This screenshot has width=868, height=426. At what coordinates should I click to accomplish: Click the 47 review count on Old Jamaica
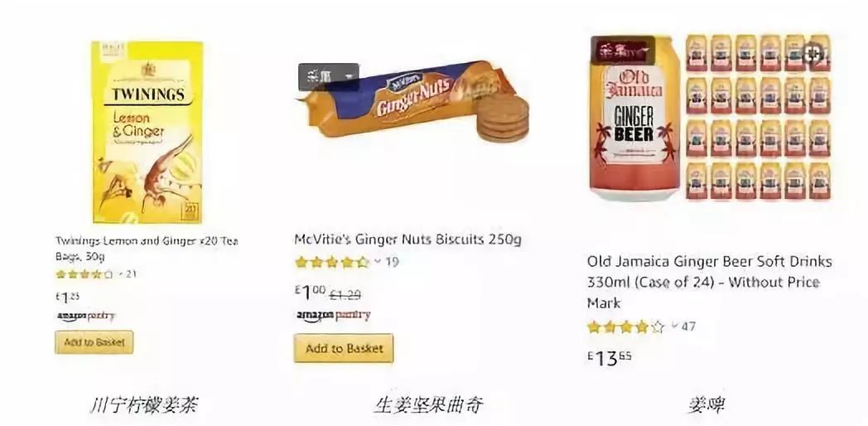point(688,327)
